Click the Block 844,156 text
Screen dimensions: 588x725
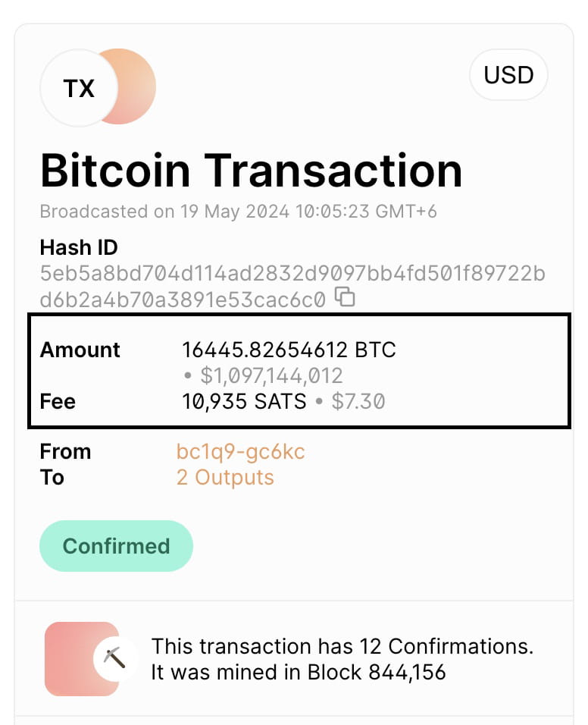[x=377, y=672]
